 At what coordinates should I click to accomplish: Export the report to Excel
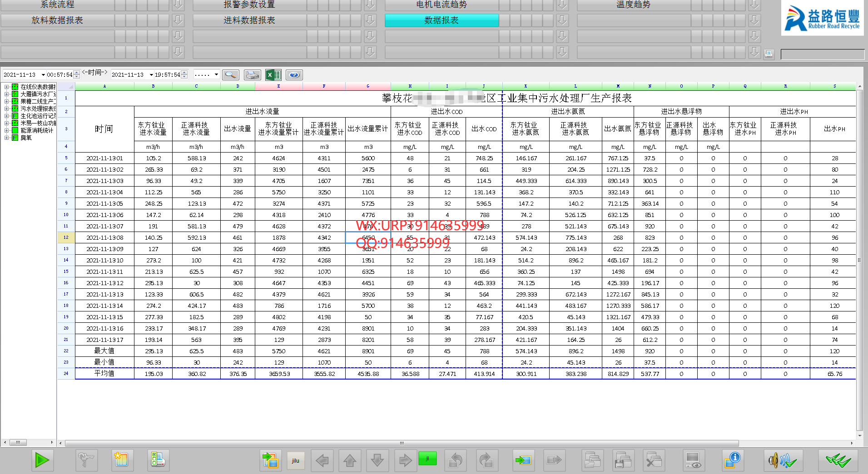273,75
